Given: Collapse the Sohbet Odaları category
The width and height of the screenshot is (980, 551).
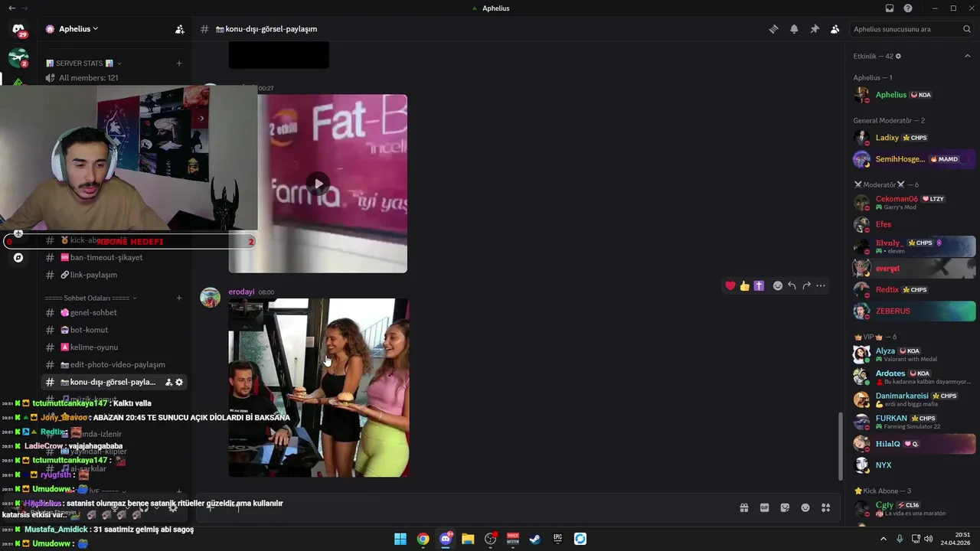Looking at the screenshot, I should (x=91, y=298).
